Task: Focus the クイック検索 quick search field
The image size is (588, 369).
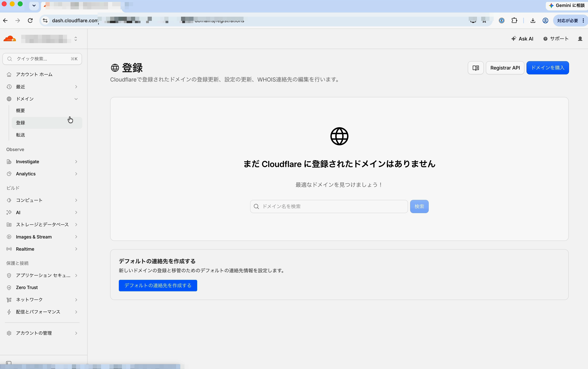Action: pos(42,59)
